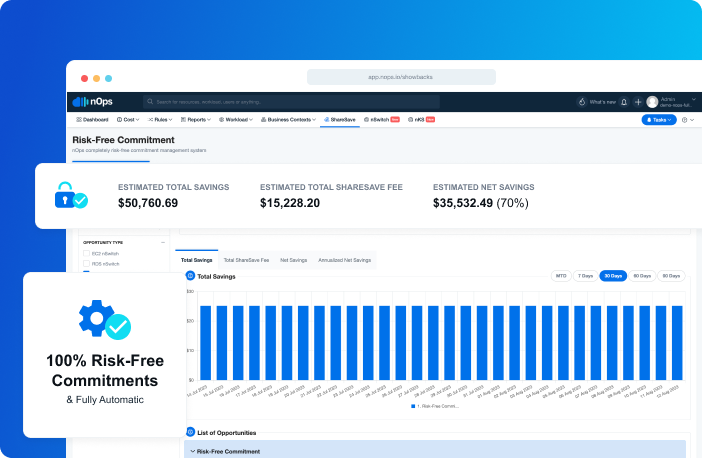
Task: Click the $35,532.49 net savings value
Action: 462,203
